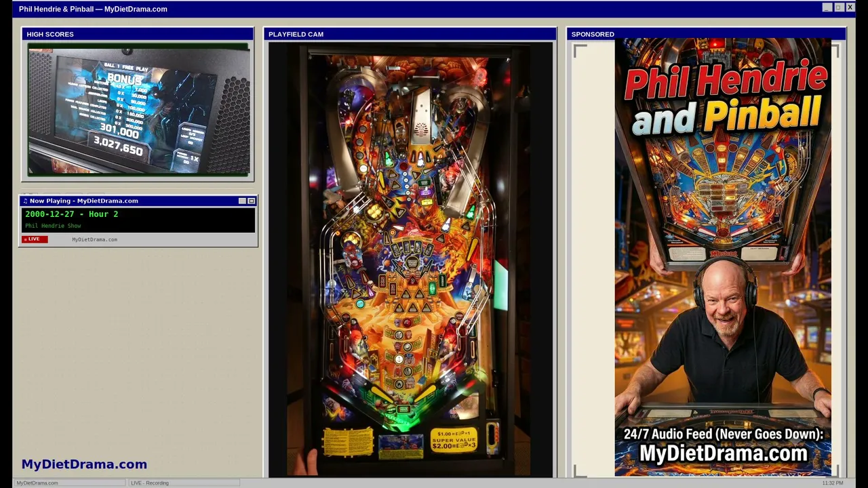Open the sponsored Phil Hendrie ad image
Image resolution: width=868 pixels, height=488 pixels.
pos(723,258)
